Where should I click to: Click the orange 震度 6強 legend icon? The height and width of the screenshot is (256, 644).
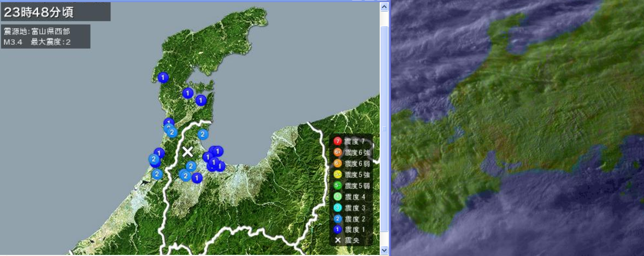point(338,152)
